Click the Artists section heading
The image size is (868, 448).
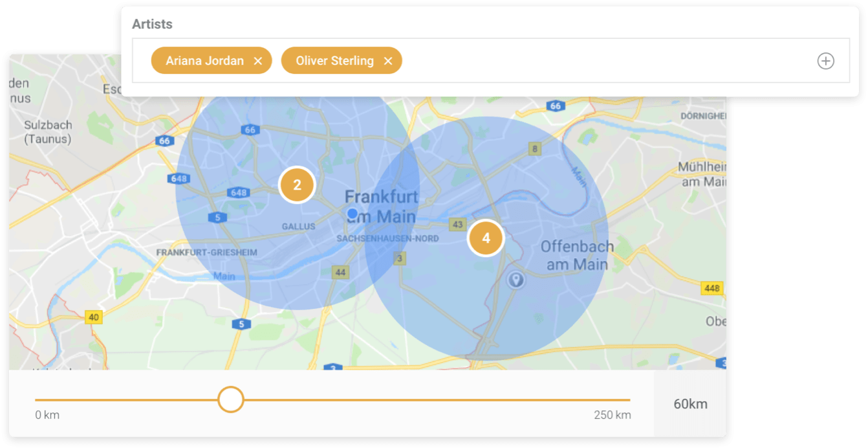pyautogui.click(x=152, y=24)
